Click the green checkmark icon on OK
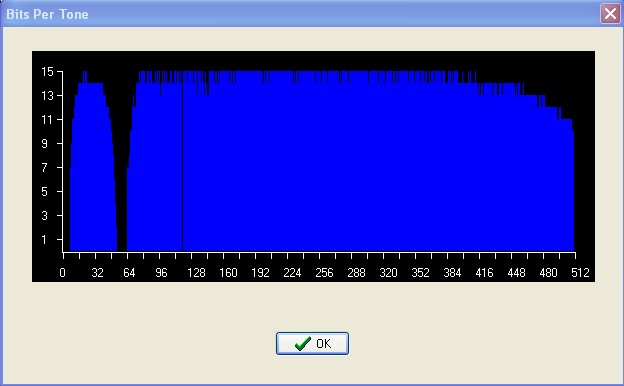Viewport: 624px width, 386px height. coord(303,343)
